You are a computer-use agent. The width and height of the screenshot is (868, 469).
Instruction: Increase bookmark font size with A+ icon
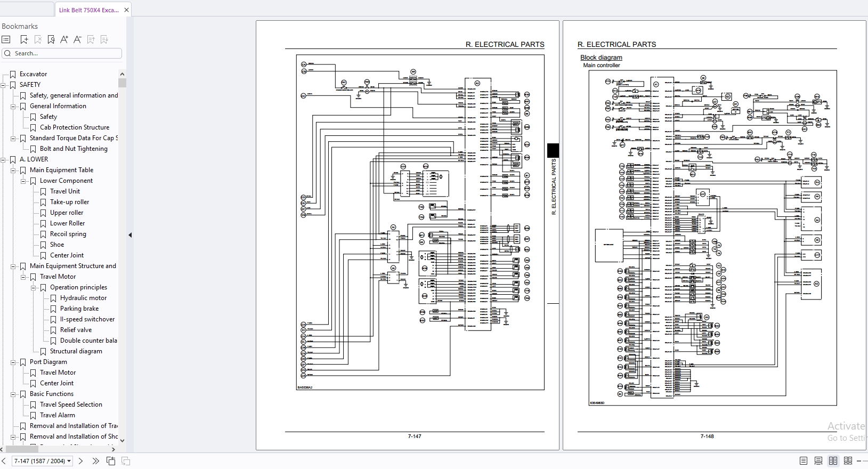point(64,39)
